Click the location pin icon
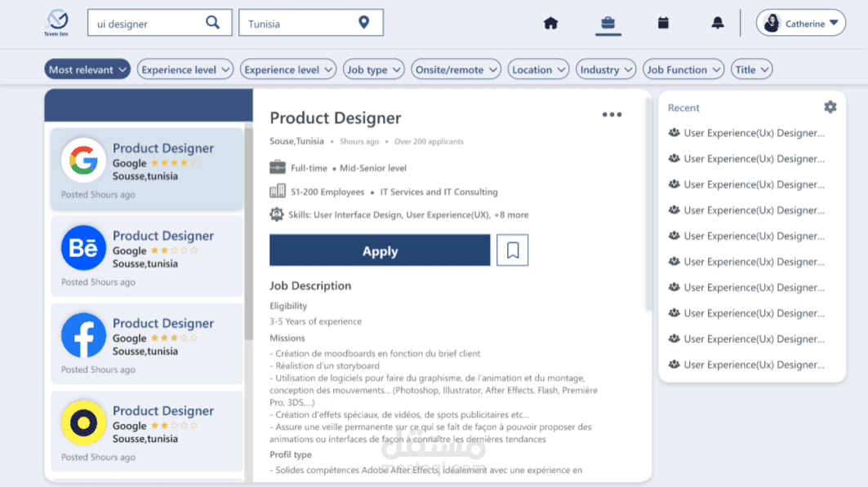The image size is (868, 487). (363, 22)
